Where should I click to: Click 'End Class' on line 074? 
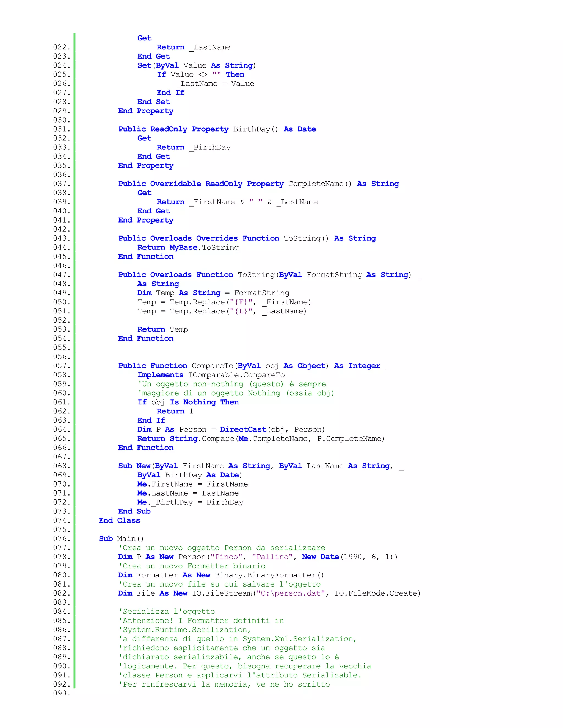click(119, 521)
